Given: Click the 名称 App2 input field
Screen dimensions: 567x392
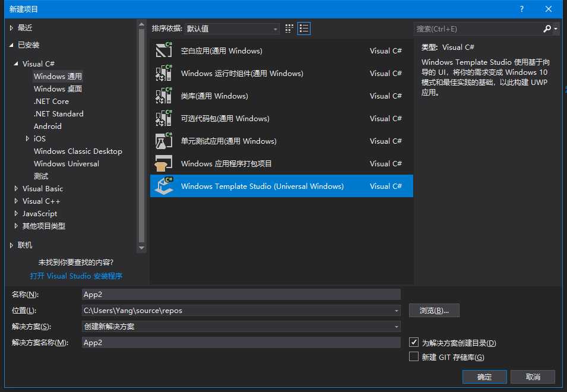Looking at the screenshot, I should pos(241,295).
